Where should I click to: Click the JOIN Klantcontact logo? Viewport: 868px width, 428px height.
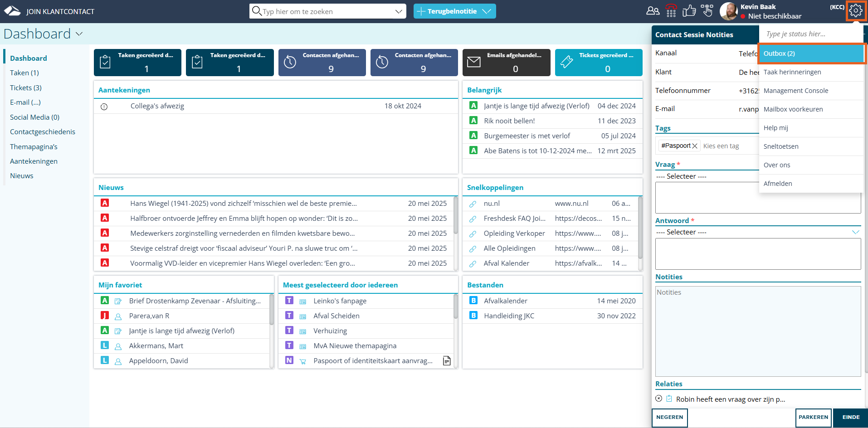point(13,11)
